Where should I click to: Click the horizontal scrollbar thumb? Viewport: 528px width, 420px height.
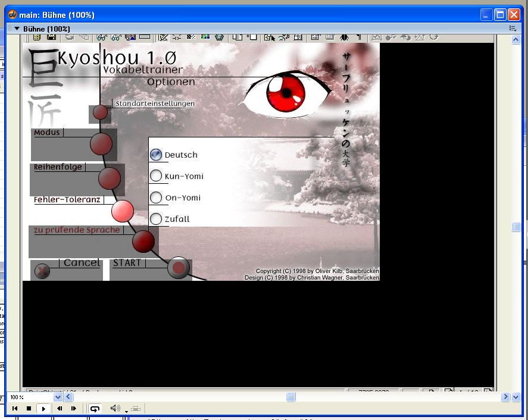(x=290, y=397)
